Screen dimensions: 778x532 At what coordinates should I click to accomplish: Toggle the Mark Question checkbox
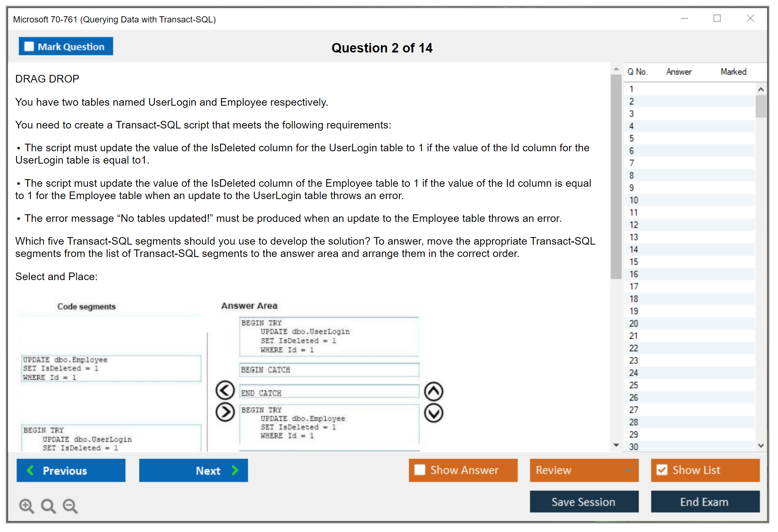coord(29,47)
